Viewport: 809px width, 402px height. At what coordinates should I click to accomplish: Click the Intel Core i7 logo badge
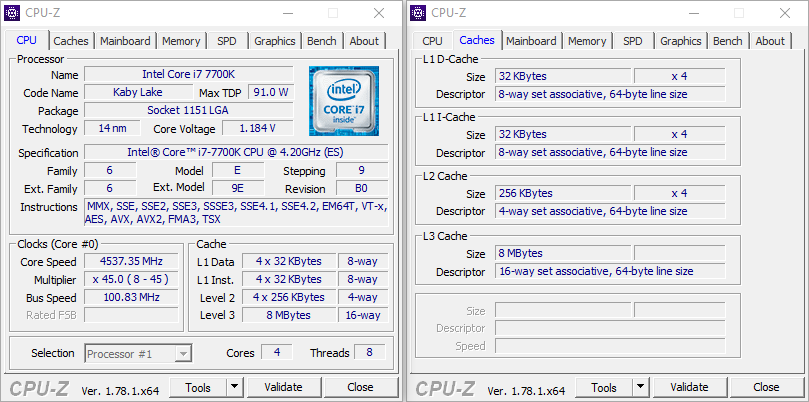[344, 101]
